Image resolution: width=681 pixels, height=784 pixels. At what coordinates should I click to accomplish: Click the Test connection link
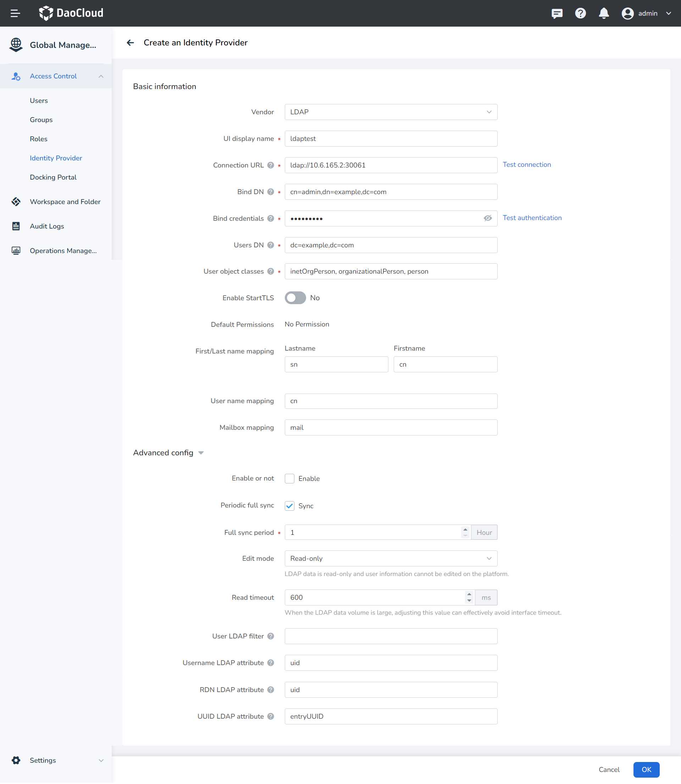tap(527, 165)
